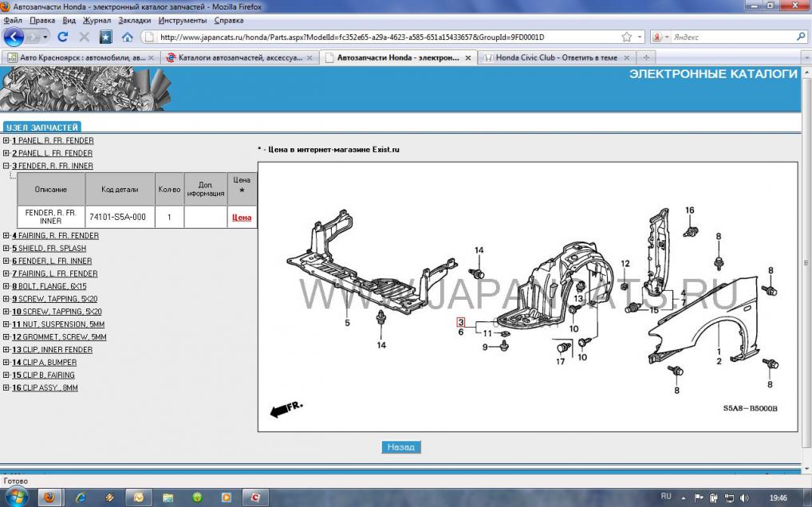
Task: Open 16 CLIP ASSY., 8MM link
Action: tap(45, 387)
